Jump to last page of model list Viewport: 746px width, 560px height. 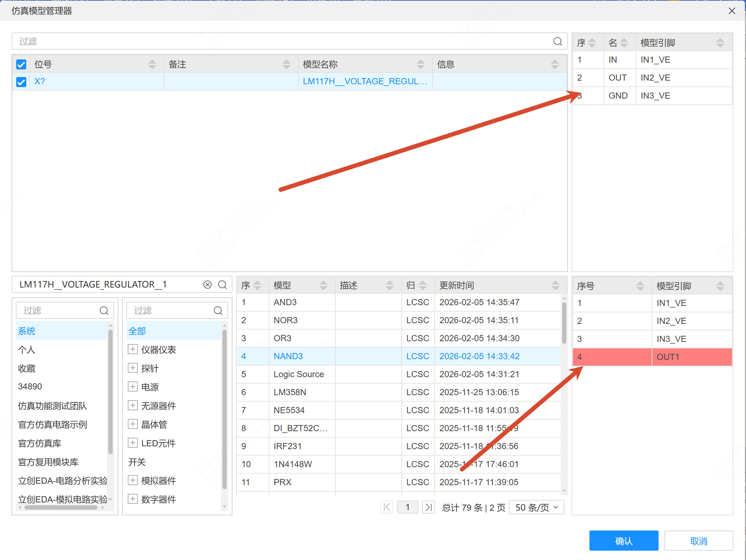coord(428,507)
